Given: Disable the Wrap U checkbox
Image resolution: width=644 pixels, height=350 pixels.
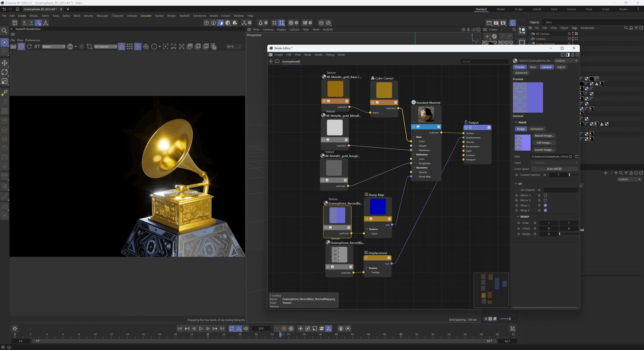Looking at the screenshot, I should [x=545, y=205].
